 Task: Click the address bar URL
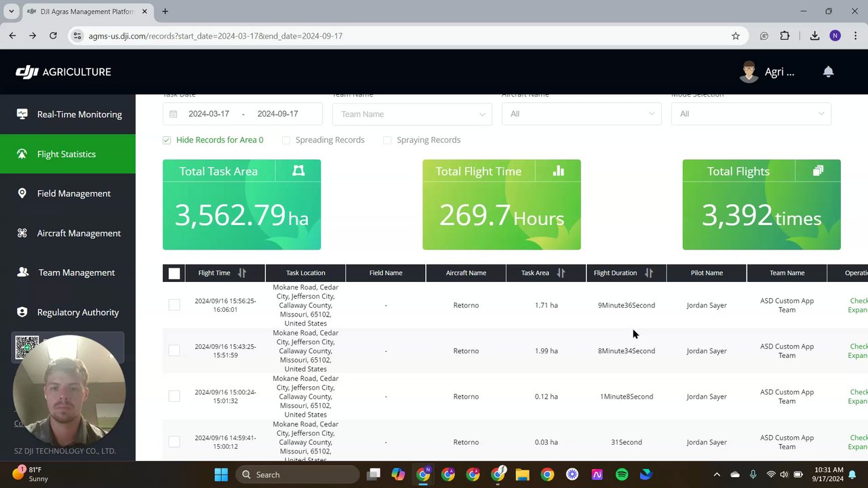(216, 36)
